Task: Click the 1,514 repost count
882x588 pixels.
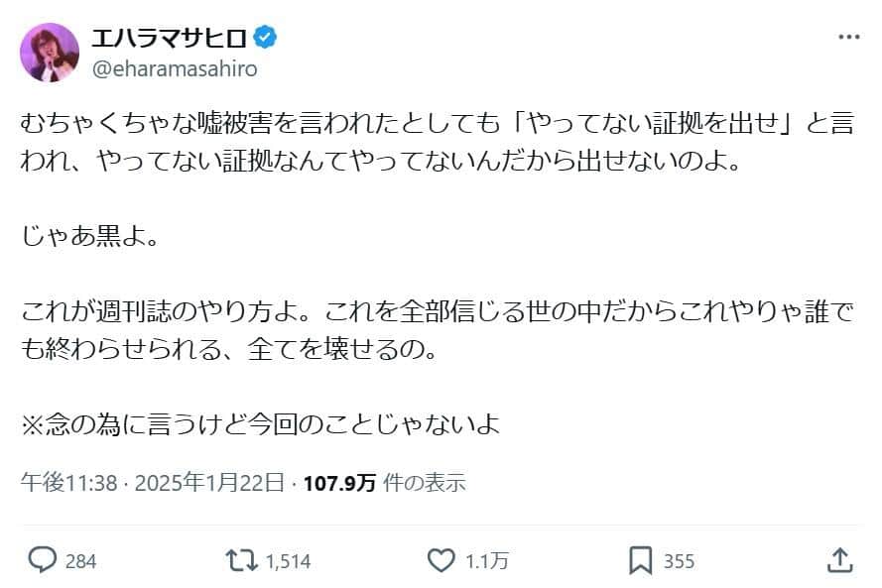Action: pyautogui.click(x=288, y=561)
